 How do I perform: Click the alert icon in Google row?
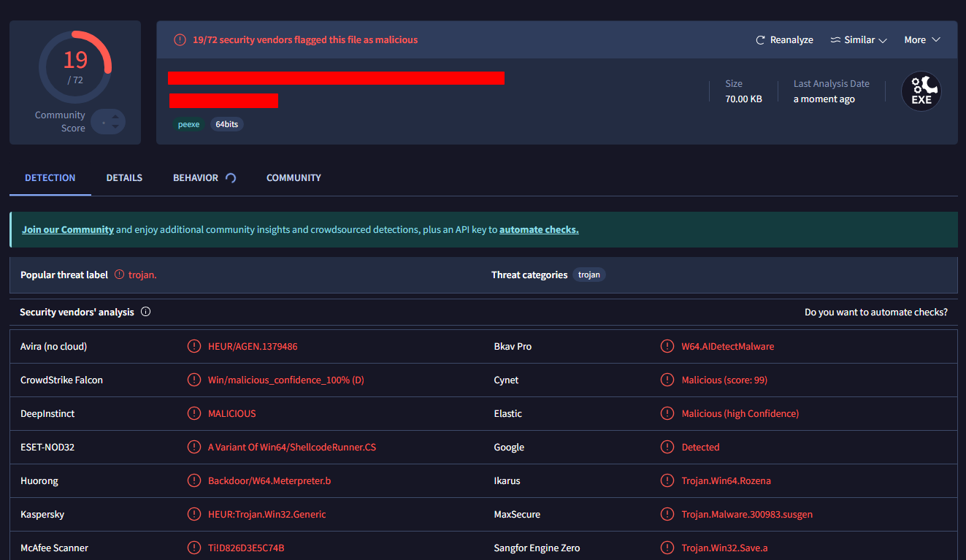point(667,447)
